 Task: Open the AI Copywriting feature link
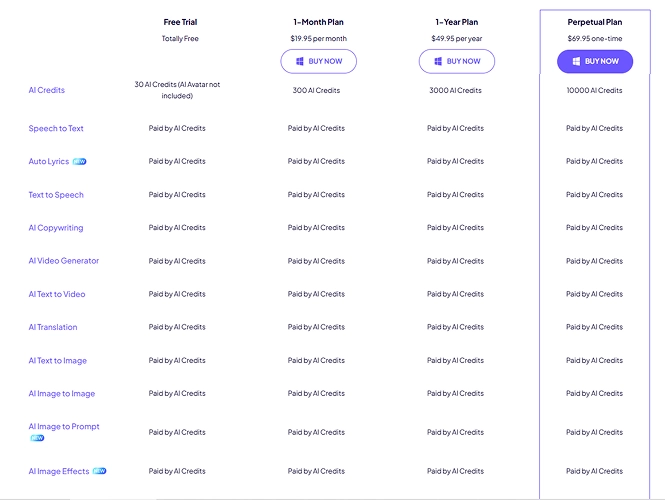[56, 228]
